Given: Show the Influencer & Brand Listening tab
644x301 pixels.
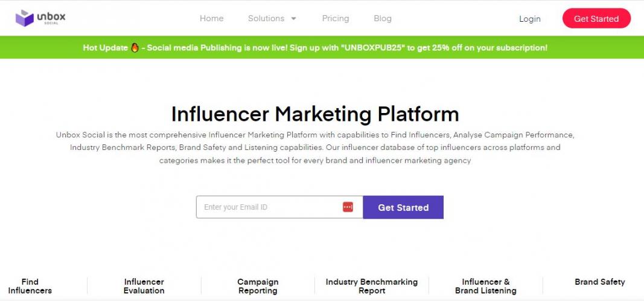Looking at the screenshot, I should [485, 286].
